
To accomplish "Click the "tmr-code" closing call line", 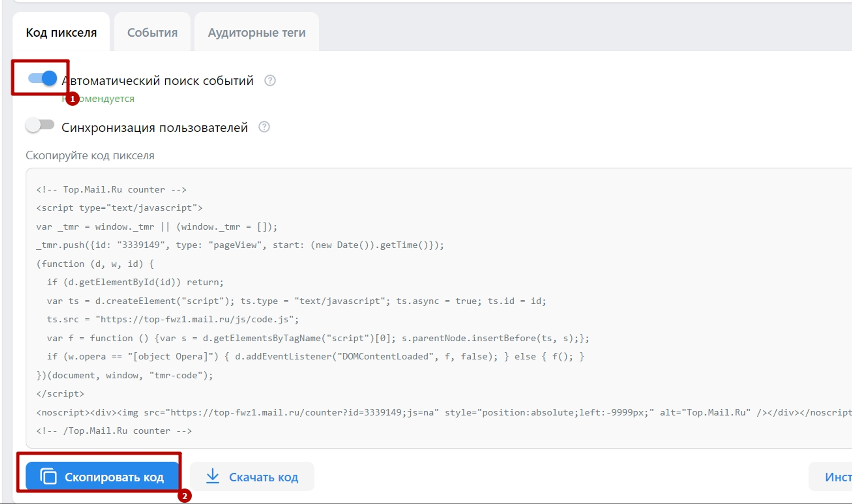I will tap(124, 375).
